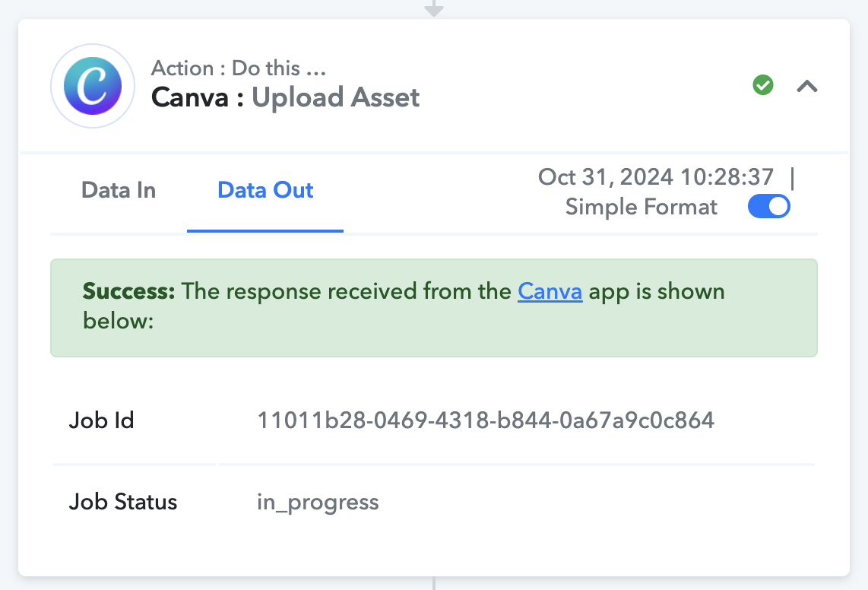The height and width of the screenshot is (590, 868).
Task: Click the Oct 31, 2024 timestamp
Action: tap(655, 177)
